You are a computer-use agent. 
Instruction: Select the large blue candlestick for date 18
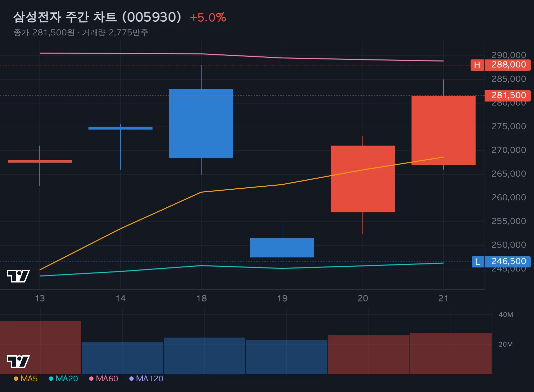coord(201,123)
